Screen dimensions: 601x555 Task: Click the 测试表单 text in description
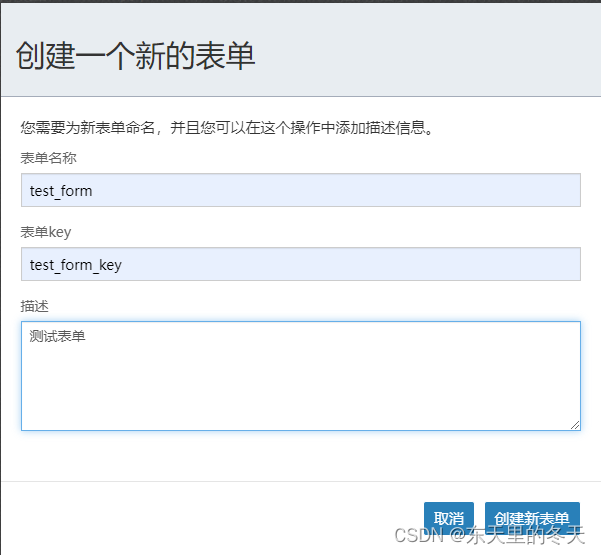57,337
